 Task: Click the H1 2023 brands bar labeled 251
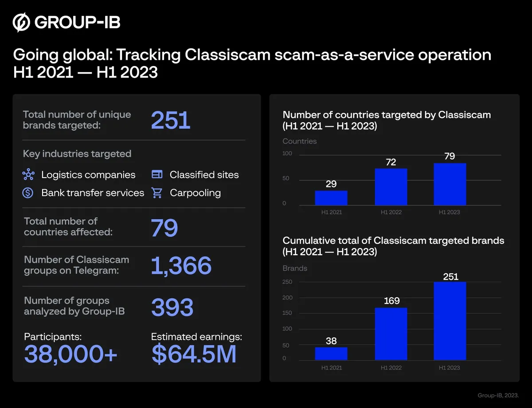[450, 321]
